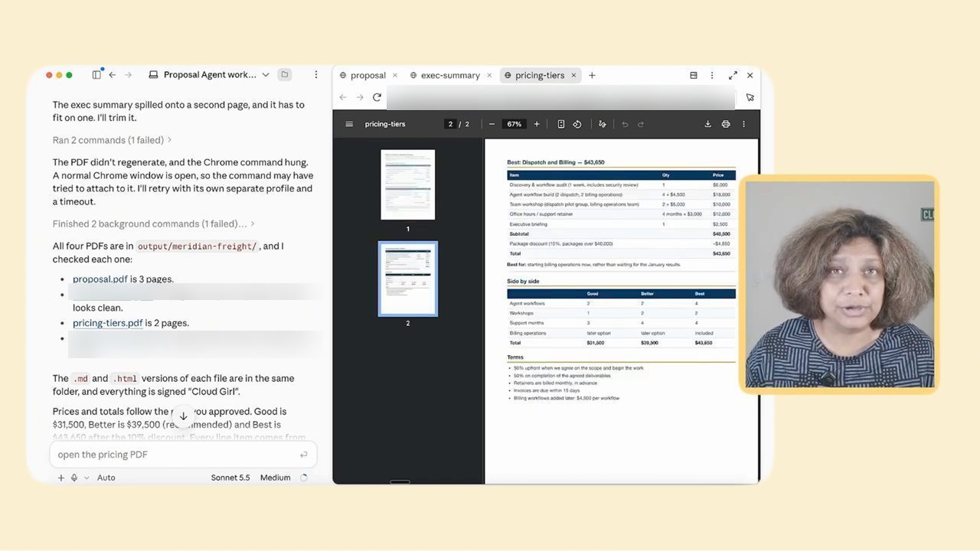Open the PDF viewer sidebar hamburger menu

(x=349, y=124)
